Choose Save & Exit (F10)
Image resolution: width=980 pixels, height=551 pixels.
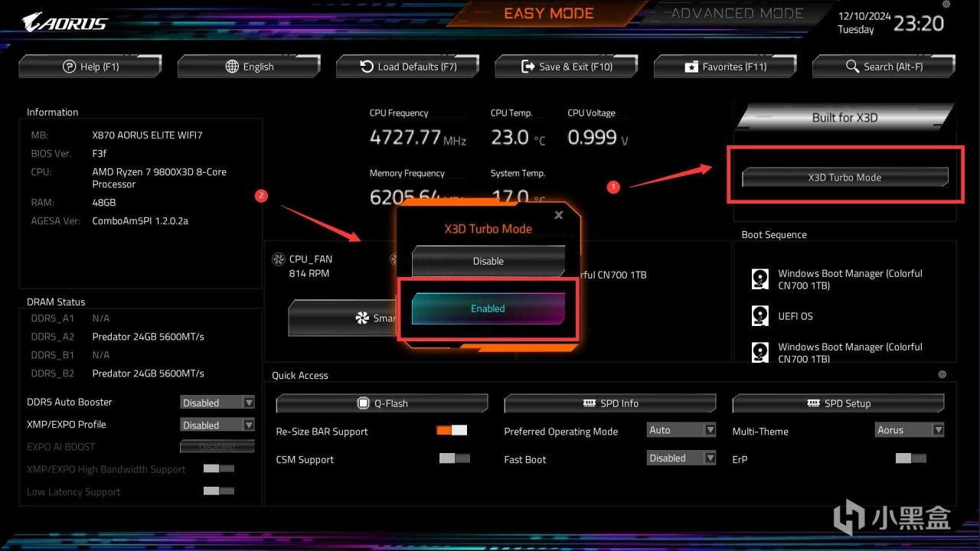pos(567,67)
